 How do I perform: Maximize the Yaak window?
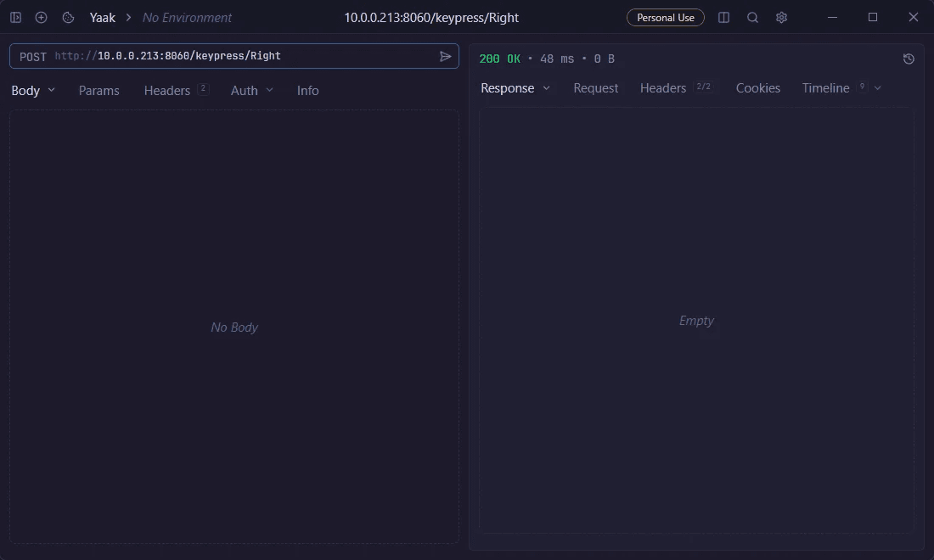(x=873, y=17)
